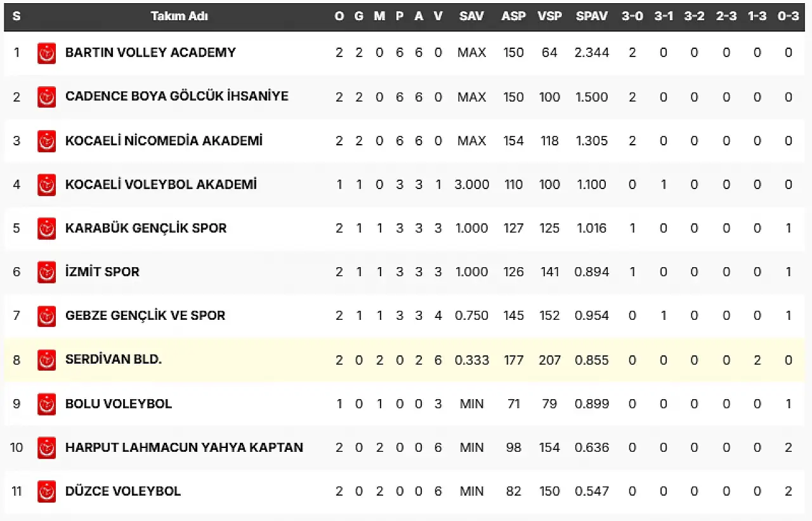Click the Bolu Voleybol team logo
Screen dimensions: 812x521
(x=46, y=404)
